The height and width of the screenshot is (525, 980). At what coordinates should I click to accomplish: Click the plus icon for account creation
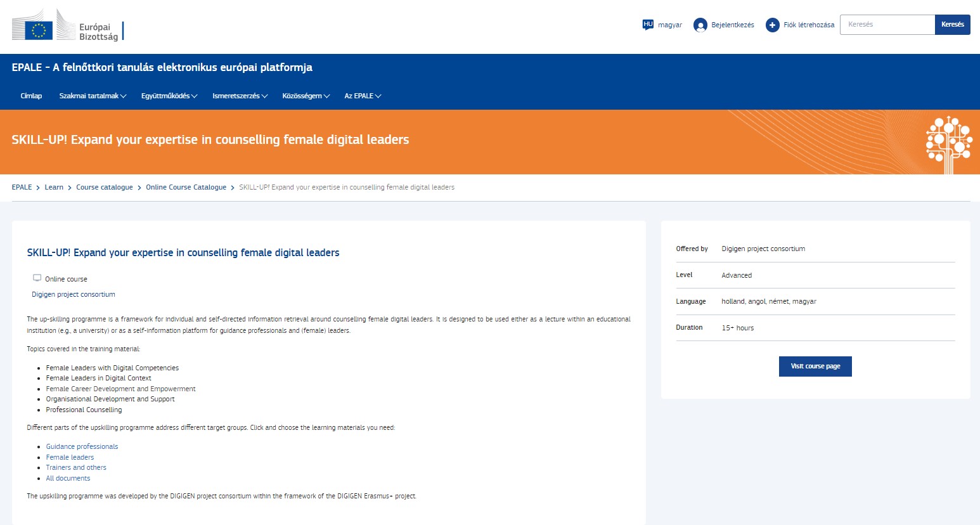[x=772, y=25]
